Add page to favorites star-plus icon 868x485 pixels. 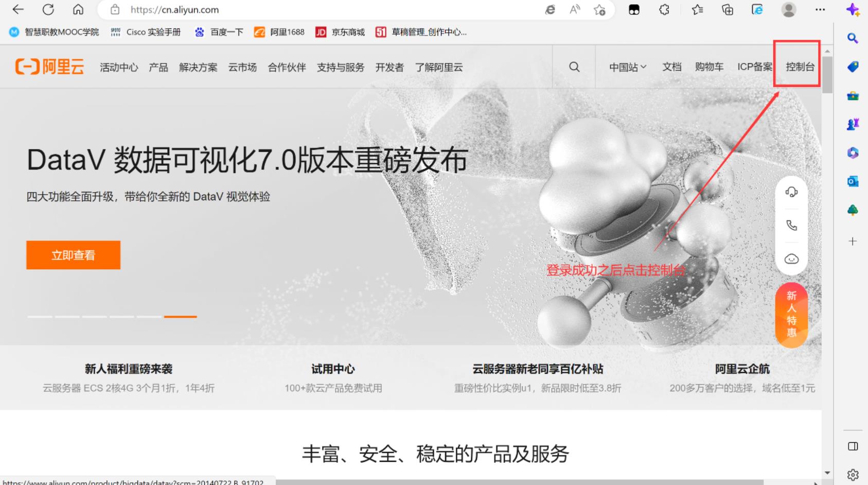[599, 9]
